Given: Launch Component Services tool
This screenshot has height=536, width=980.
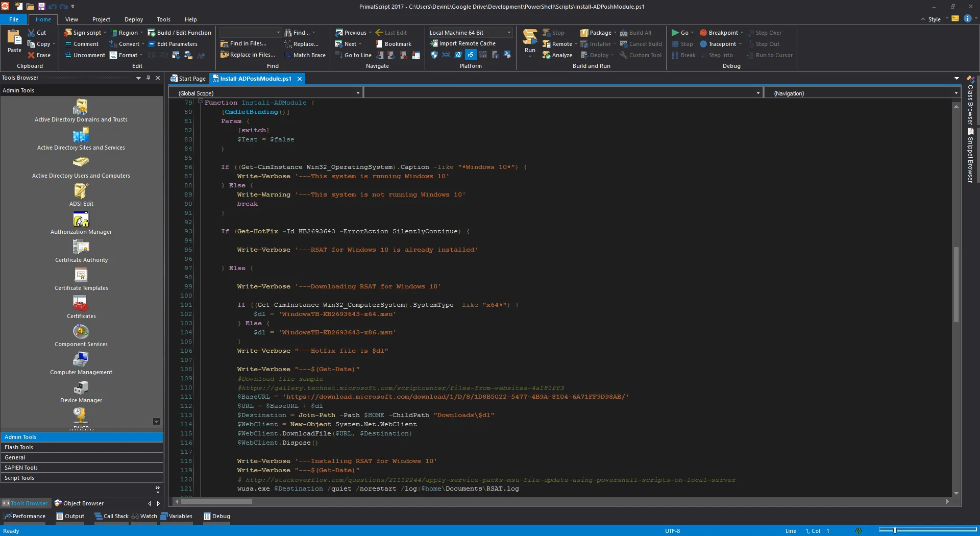Looking at the screenshot, I should 81,335.
